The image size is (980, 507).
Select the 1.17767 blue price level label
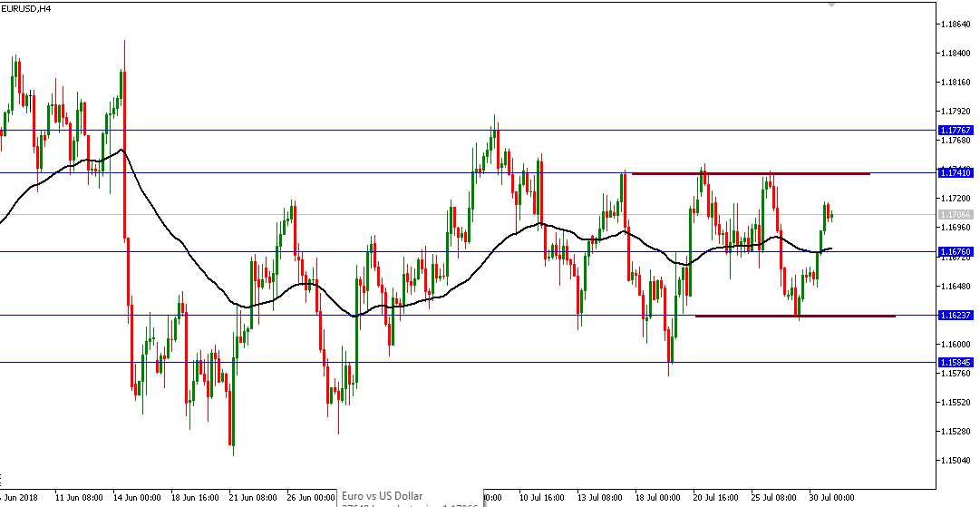(955, 130)
